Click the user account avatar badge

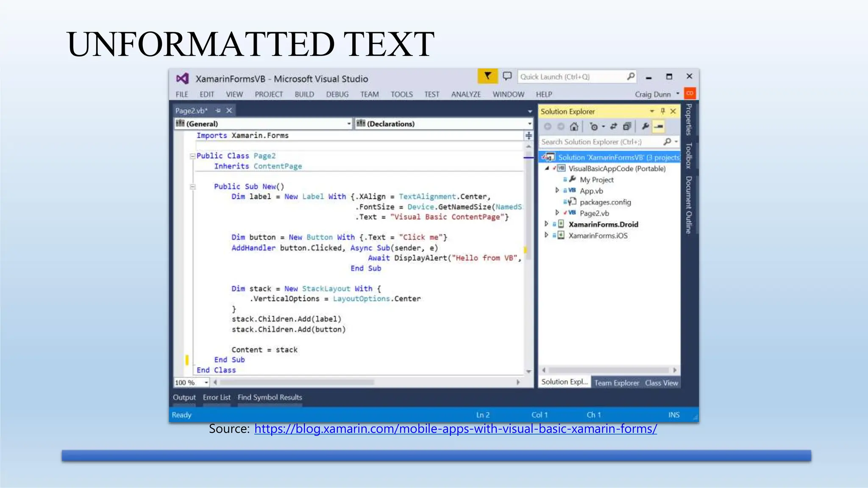(x=690, y=93)
